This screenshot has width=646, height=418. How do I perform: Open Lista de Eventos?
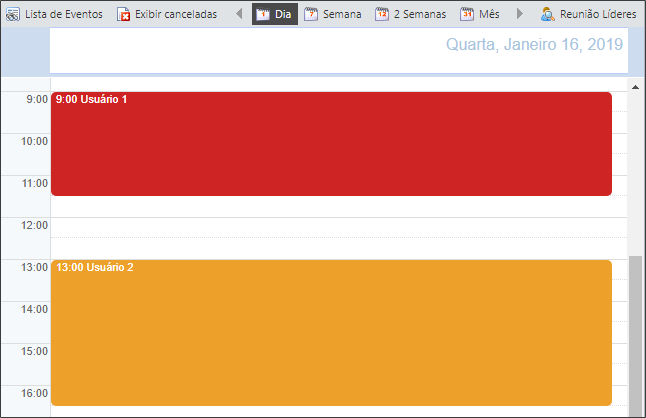coord(54,14)
